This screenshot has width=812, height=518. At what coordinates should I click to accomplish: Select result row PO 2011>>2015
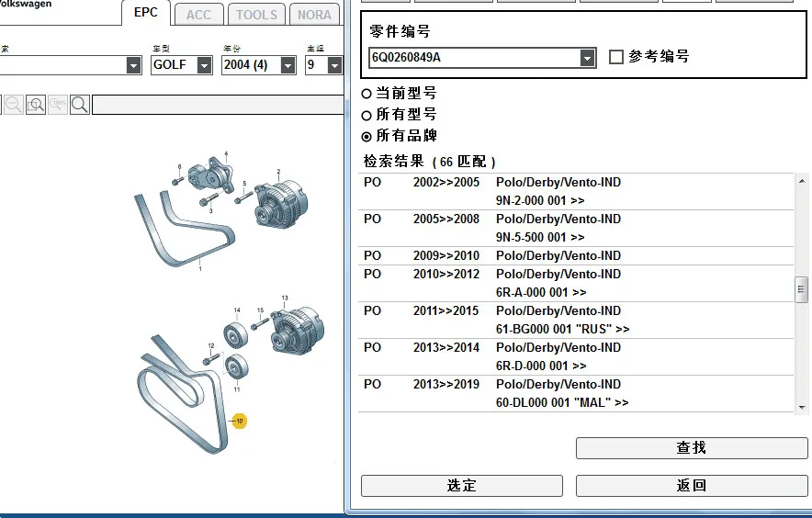point(576,321)
